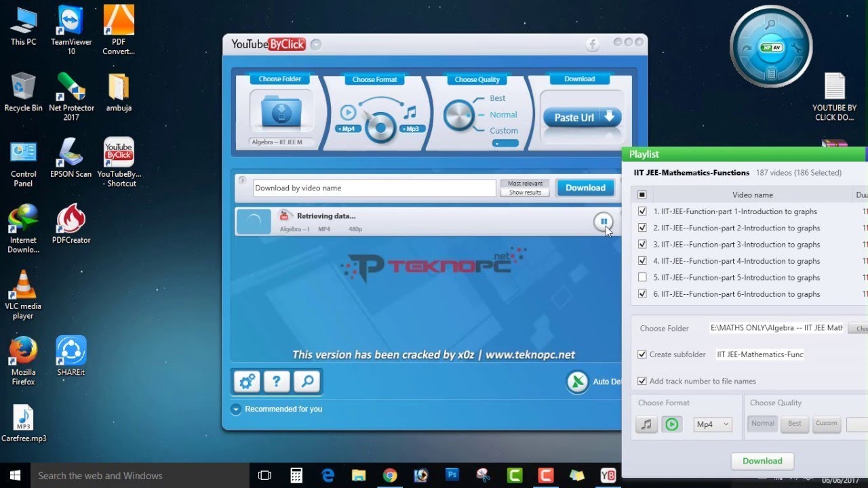
Task: Open the Mp3 dropdown under Choose Format
Action: pyautogui.click(x=412, y=128)
